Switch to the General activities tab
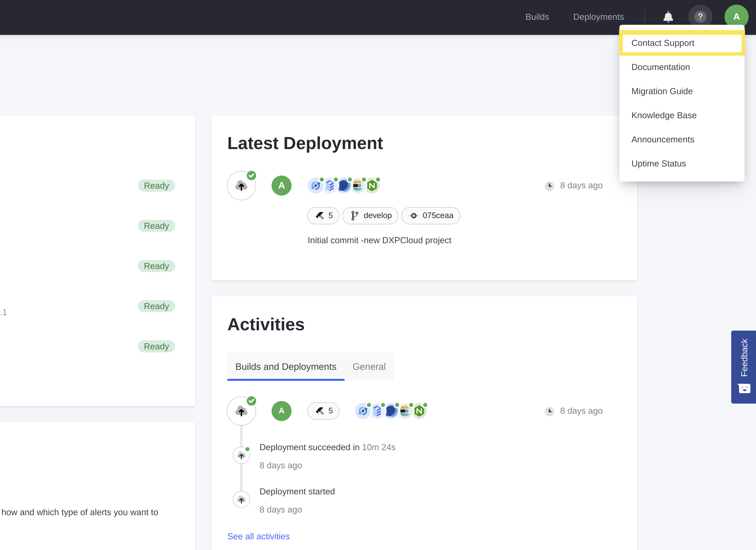Screen dimensions: 756x550 [x=369, y=366]
